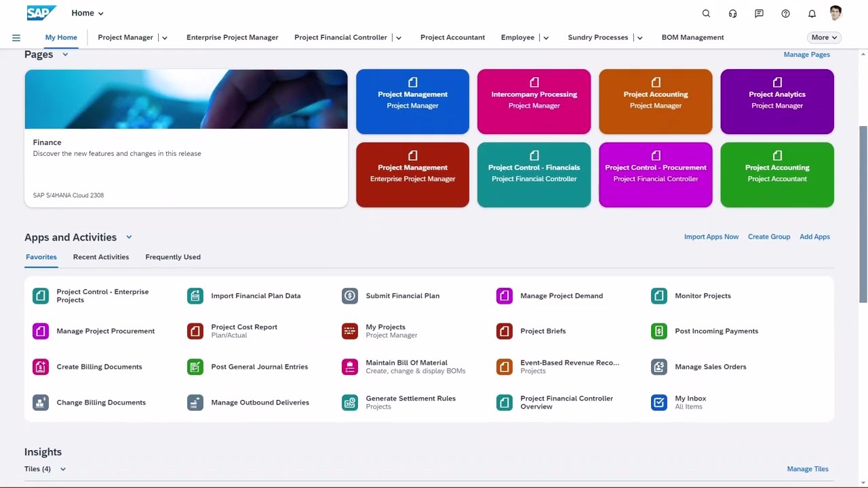868x488 pixels.
Task: Launch Project Control - Enterprise Projects app icon
Action: pyautogui.click(x=41, y=296)
